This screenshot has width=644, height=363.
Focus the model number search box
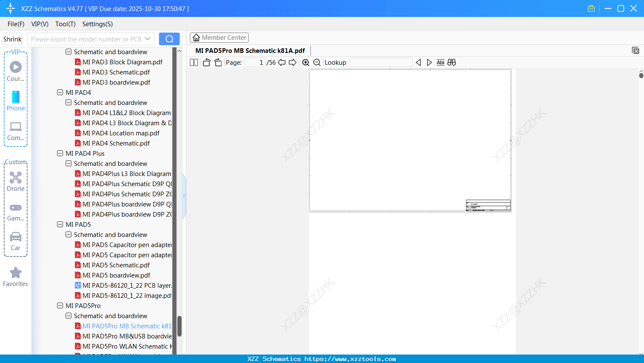pos(86,39)
